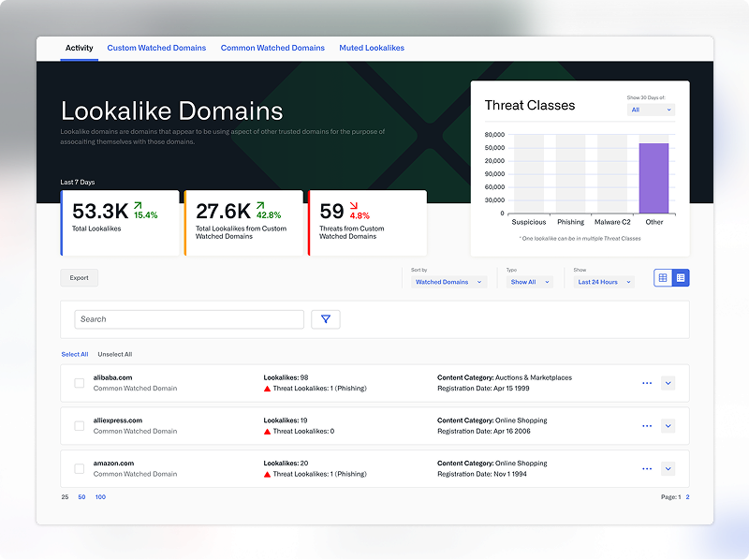
Task: Check the aliiexpress.com row checkbox
Action: tap(80, 426)
